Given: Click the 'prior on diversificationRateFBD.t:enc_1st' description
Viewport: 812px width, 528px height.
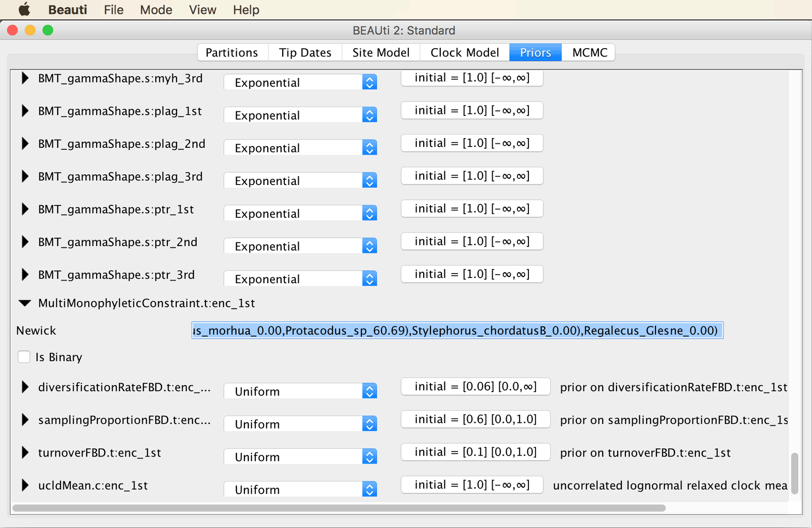Looking at the screenshot, I should tap(674, 387).
